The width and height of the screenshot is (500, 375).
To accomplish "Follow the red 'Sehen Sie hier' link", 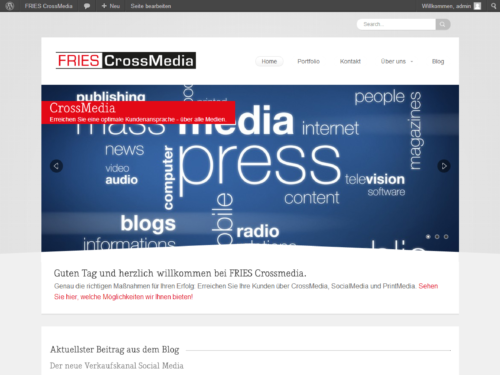I will (246, 291).
